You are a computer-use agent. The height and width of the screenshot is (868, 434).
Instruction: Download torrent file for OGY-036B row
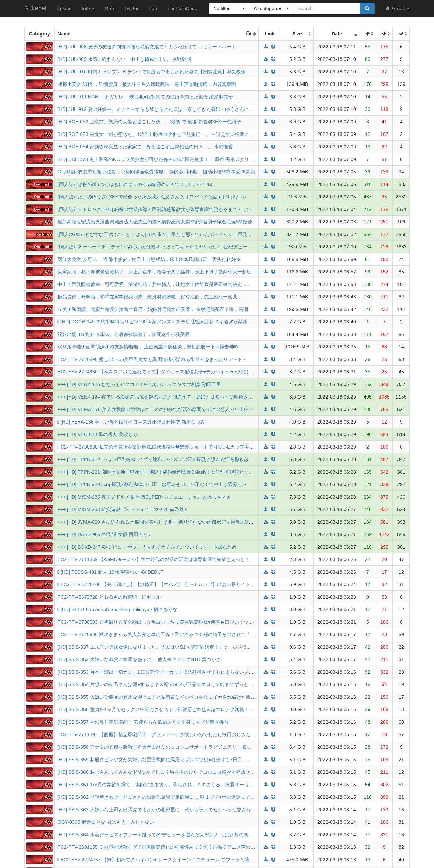(266, 822)
